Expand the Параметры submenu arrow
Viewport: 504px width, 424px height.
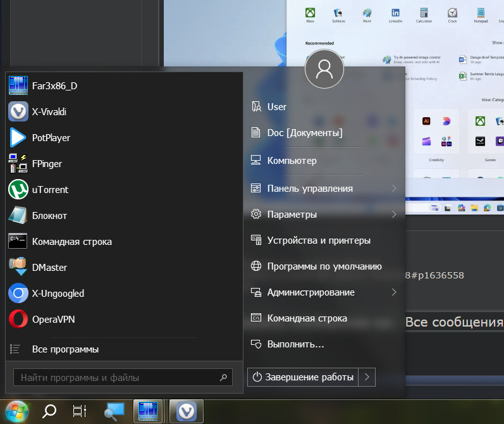(x=394, y=215)
